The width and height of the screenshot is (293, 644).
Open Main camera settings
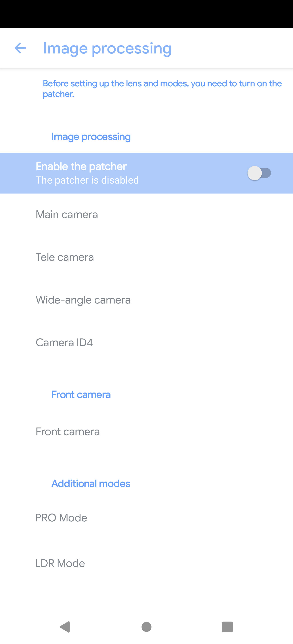146,215
